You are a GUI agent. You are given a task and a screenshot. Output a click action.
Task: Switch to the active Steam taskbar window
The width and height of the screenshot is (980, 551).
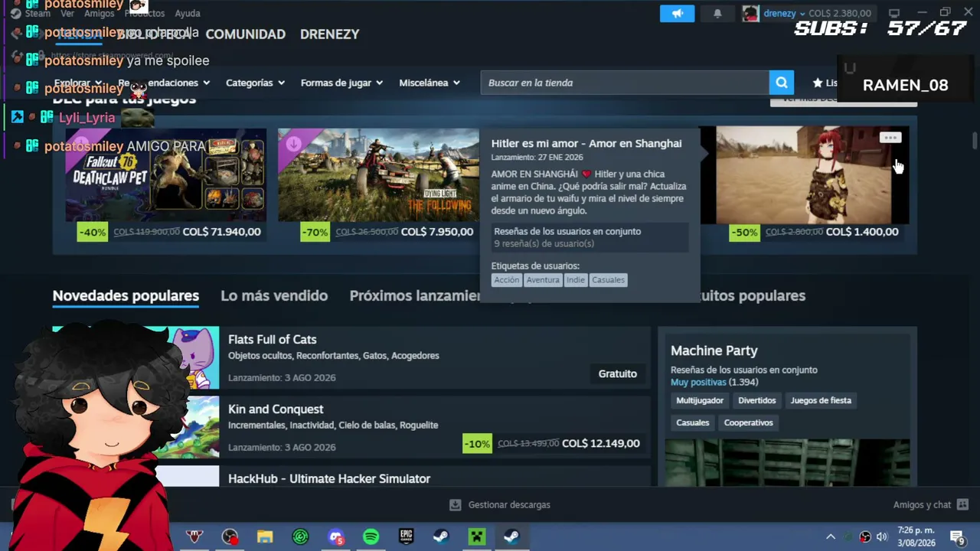tap(511, 537)
